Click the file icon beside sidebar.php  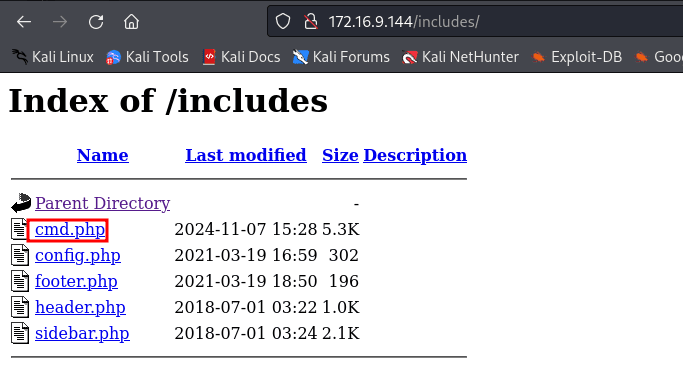click(20, 333)
